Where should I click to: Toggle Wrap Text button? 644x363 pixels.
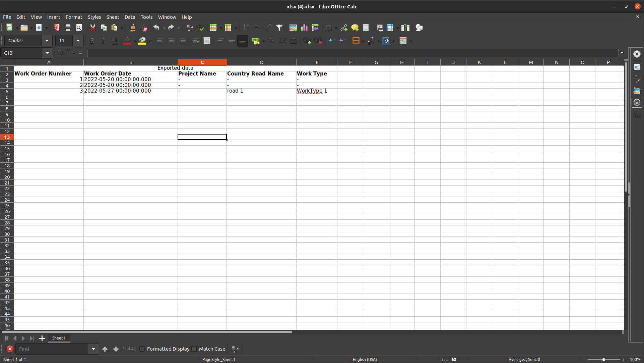[x=196, y=41]
